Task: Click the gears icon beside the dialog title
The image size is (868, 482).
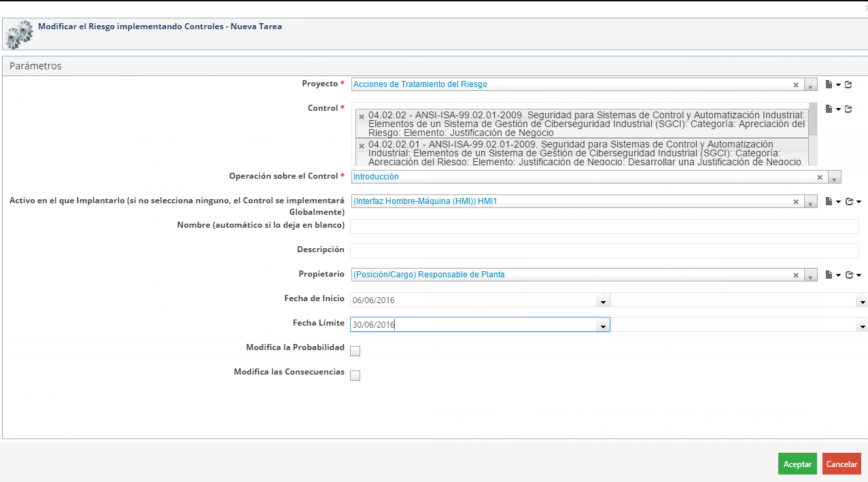Action: coord(18,34)
